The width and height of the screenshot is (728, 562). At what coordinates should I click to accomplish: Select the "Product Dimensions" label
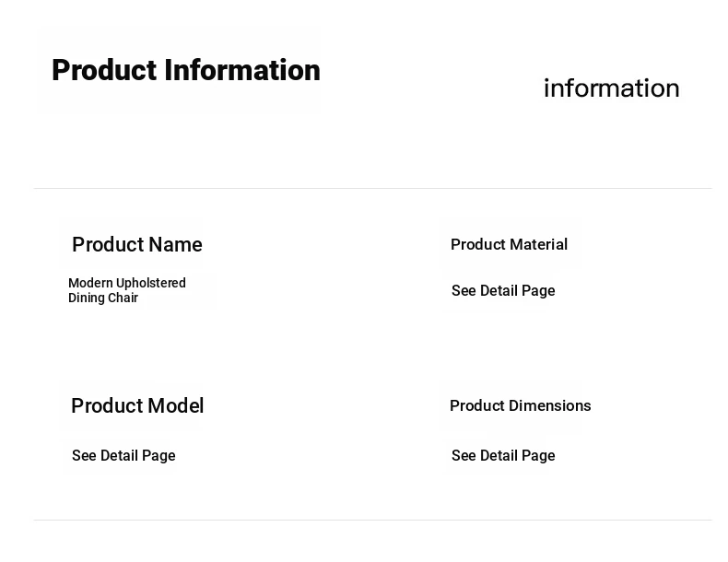(x=520, y=406)
